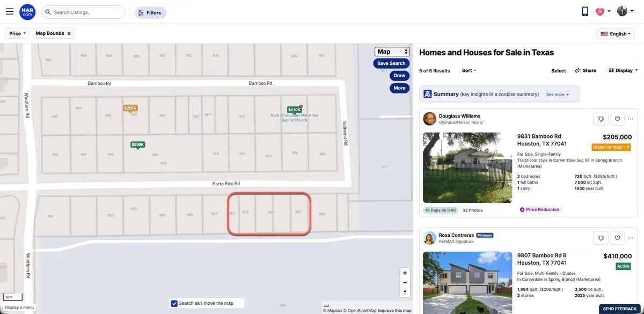The height and width of the screenshot is (314, 644).
Task: Open the Map view type selector
Action: (x=392, y=51)
